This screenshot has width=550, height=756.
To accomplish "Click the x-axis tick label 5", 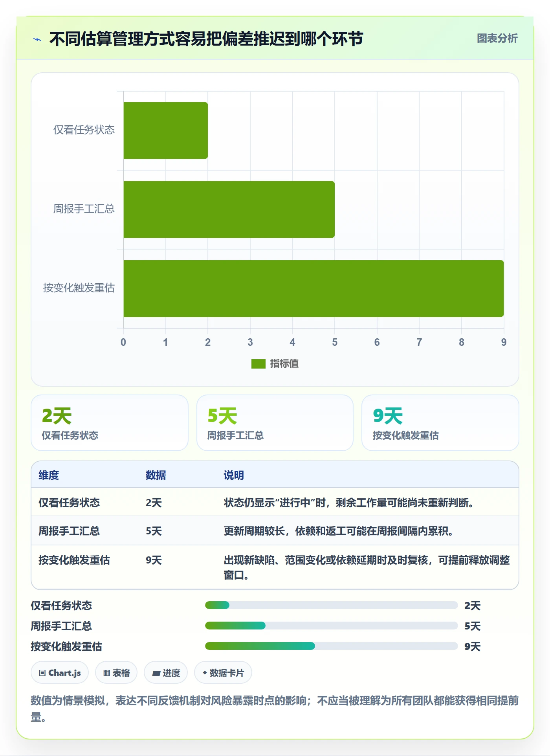I will click(x=335, y=342).
